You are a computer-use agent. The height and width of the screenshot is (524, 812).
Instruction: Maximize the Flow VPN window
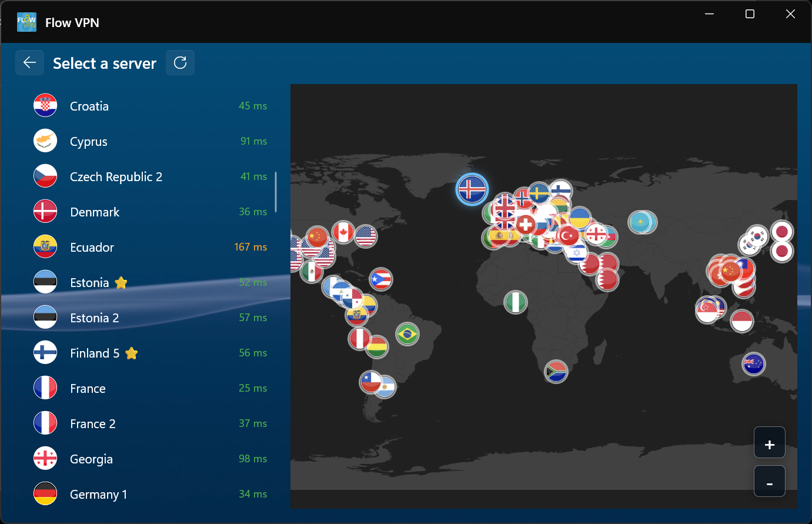click(x=750, y=14)
